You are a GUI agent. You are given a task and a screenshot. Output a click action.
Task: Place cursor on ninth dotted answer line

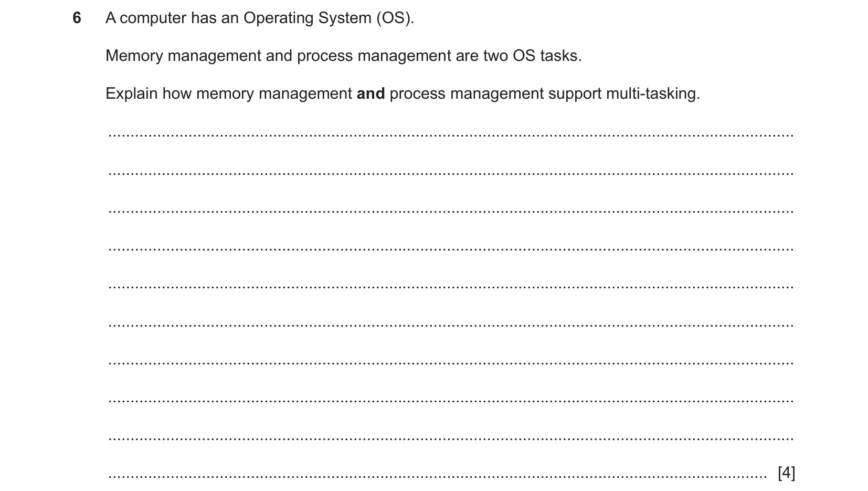pos(451,438)
